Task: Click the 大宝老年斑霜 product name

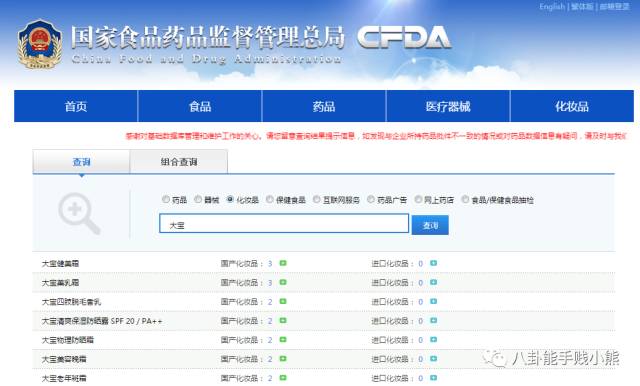Action: coord(64,379)
